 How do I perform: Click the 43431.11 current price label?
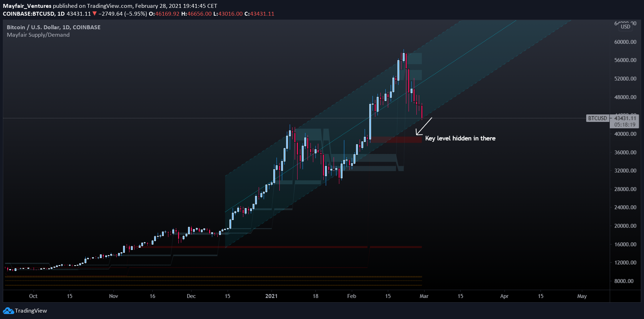625,118
